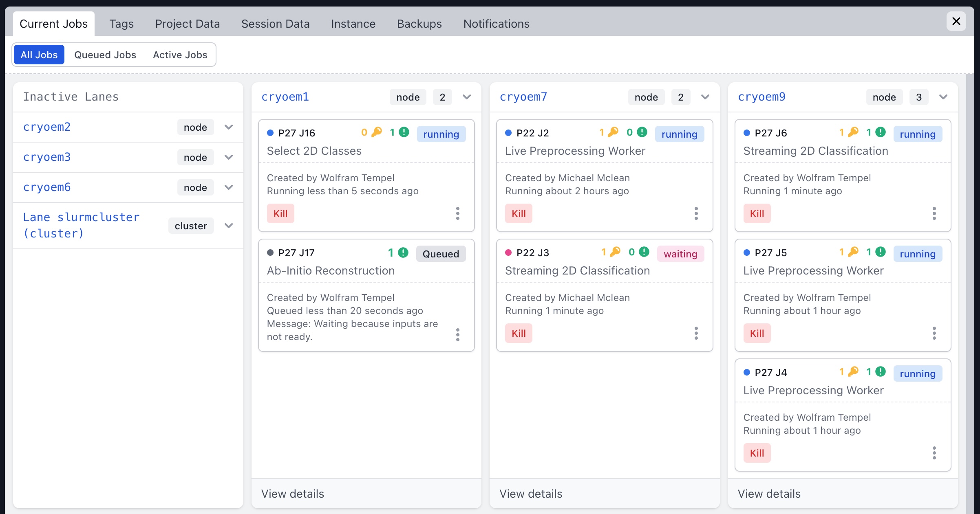Expand the slurmcluster lane chevron
Viewport: 980px width, 514px height.
click(229, 226)
